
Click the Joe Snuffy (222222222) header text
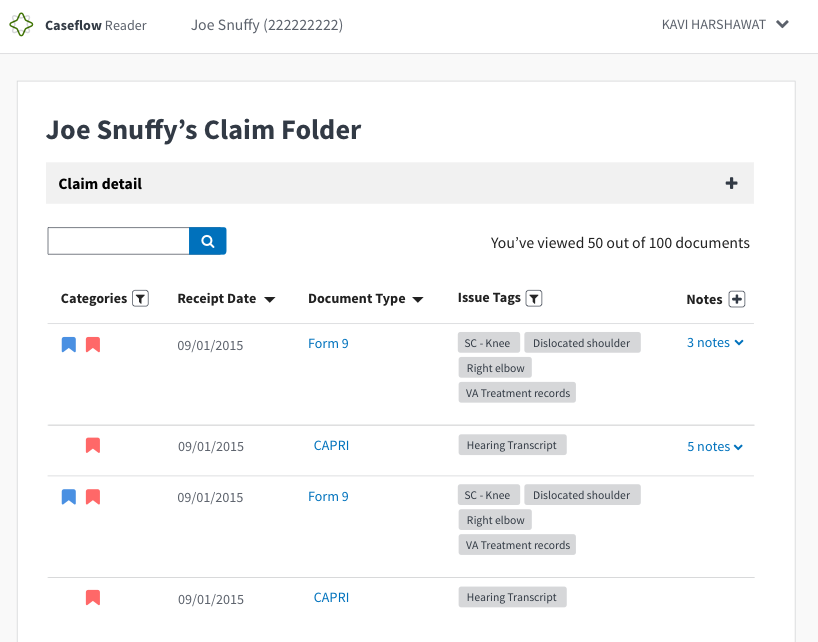[x=267, y=25]
